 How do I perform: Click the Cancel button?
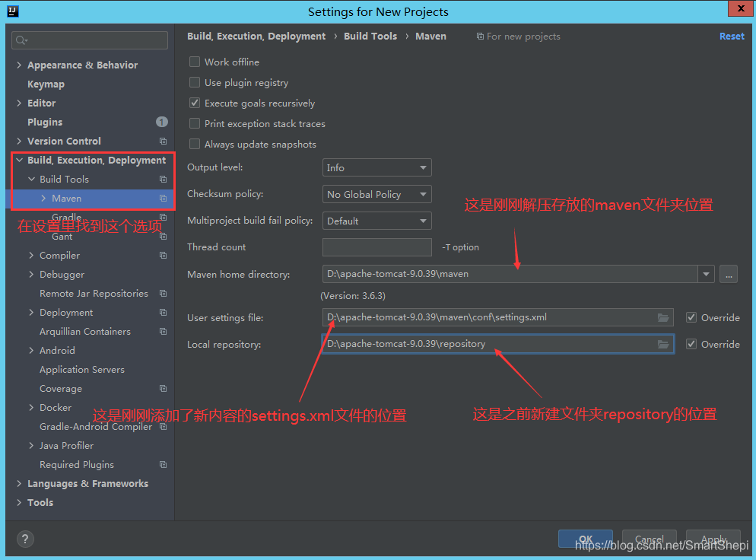pos(649,539)
